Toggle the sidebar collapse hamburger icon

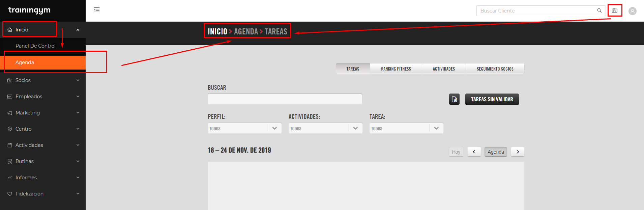click(x=97, y=10)
